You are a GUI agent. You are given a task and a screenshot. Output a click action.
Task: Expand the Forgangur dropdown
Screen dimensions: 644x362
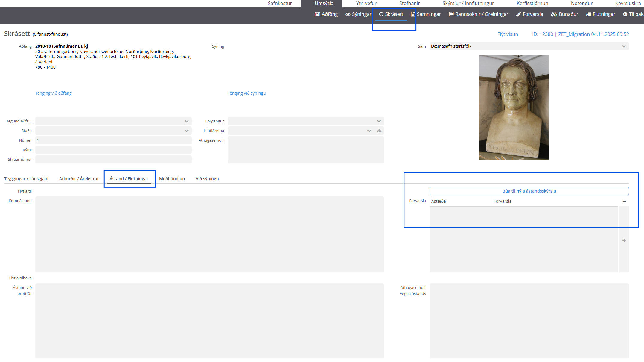(379, 121)
